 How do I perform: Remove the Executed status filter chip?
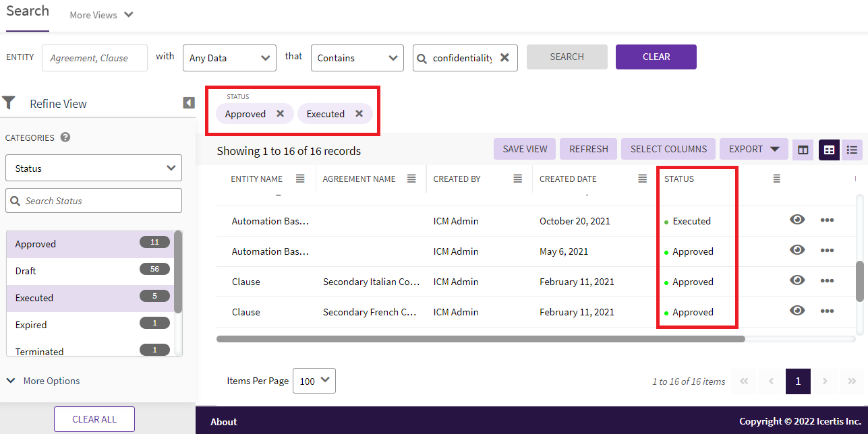[x=359, y=114]
